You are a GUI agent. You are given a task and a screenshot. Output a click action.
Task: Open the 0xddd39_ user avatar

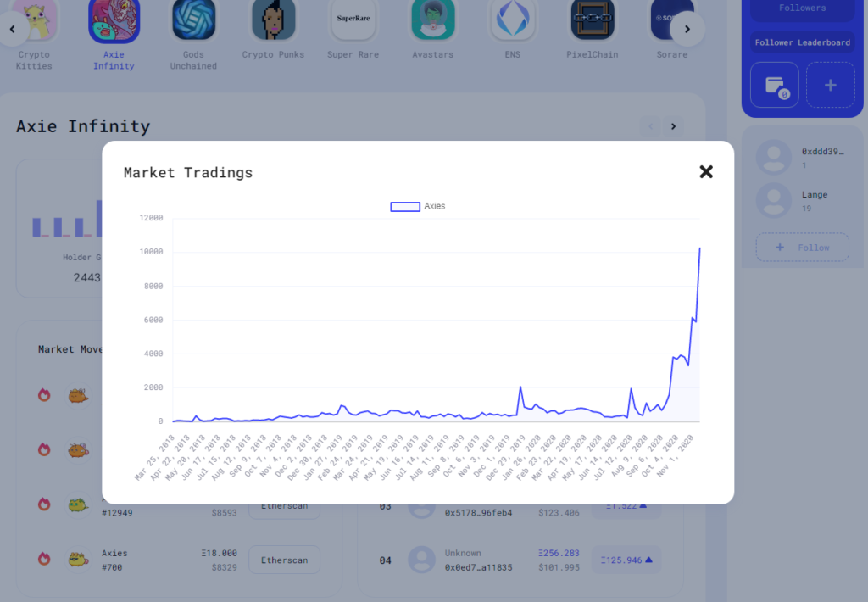773,158
